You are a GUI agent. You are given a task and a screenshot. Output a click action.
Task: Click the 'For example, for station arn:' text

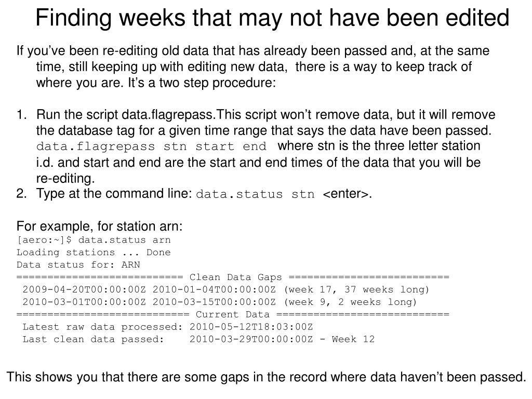click(x=99, y=226)
